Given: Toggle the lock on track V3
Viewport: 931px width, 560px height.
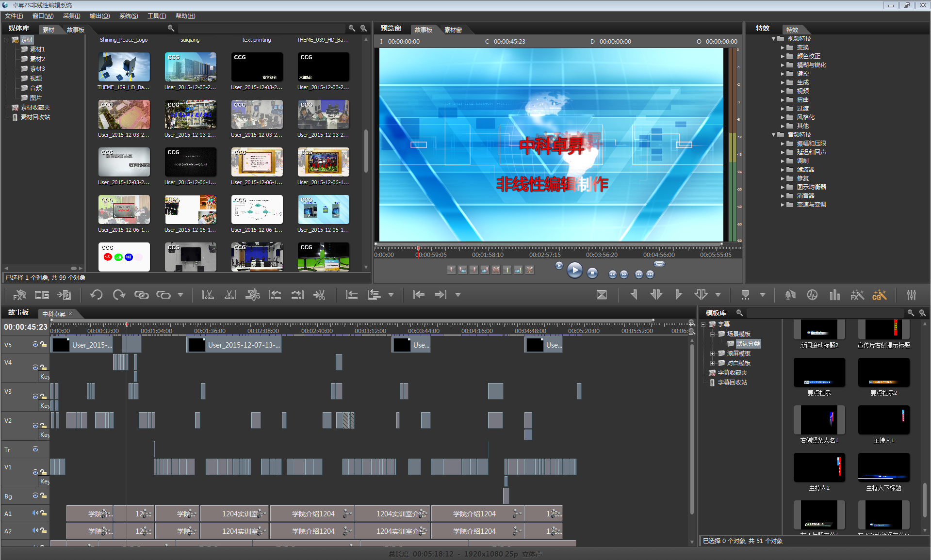Looking at the screenshot, I should (x=43, y=396).
